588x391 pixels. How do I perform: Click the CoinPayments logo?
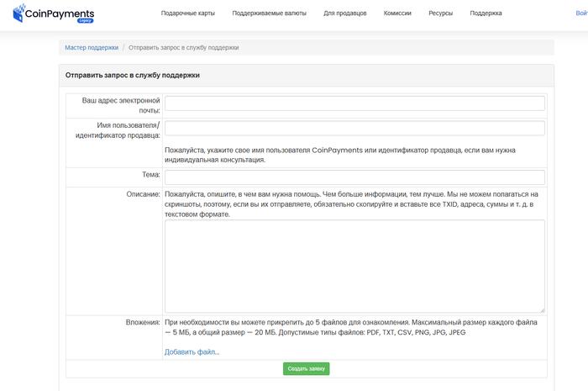point(53,13)
